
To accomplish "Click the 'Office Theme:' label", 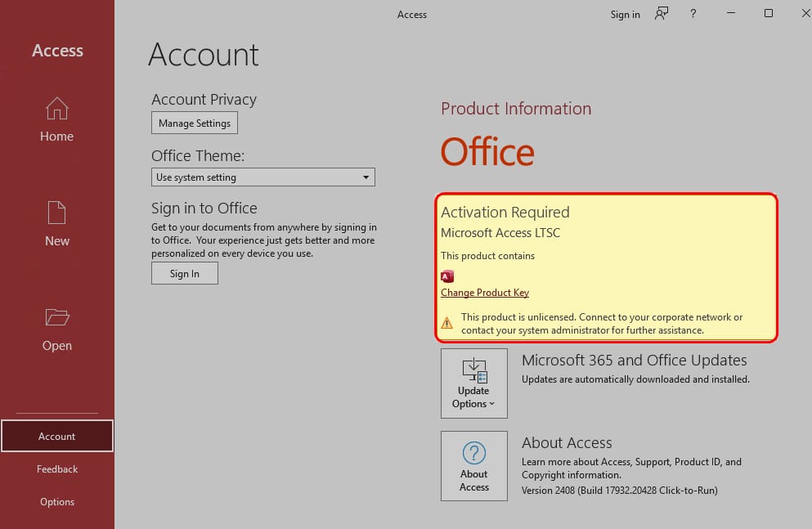I will point(198,156).
